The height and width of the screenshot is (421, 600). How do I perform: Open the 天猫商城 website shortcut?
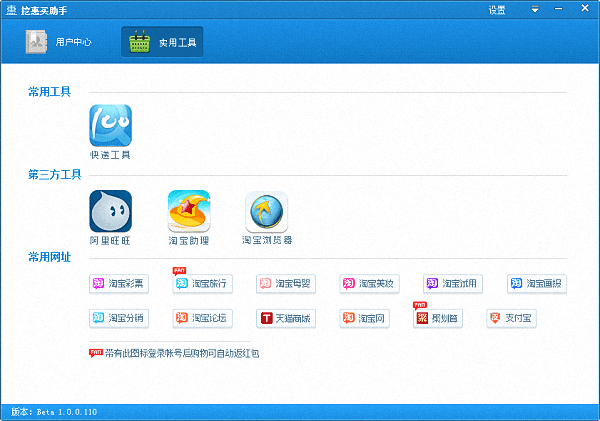(x=285, y=319)
